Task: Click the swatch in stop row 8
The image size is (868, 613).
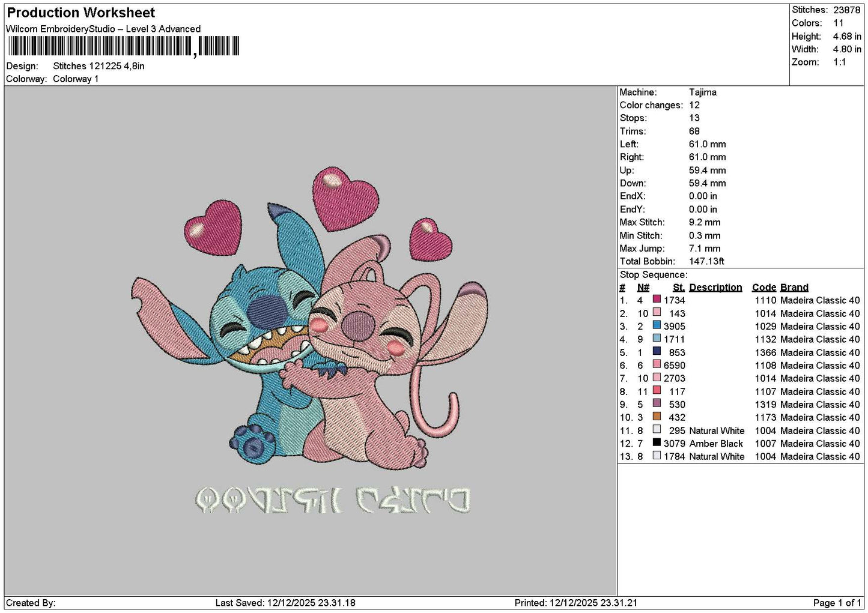Action: (x=657, y=391)
